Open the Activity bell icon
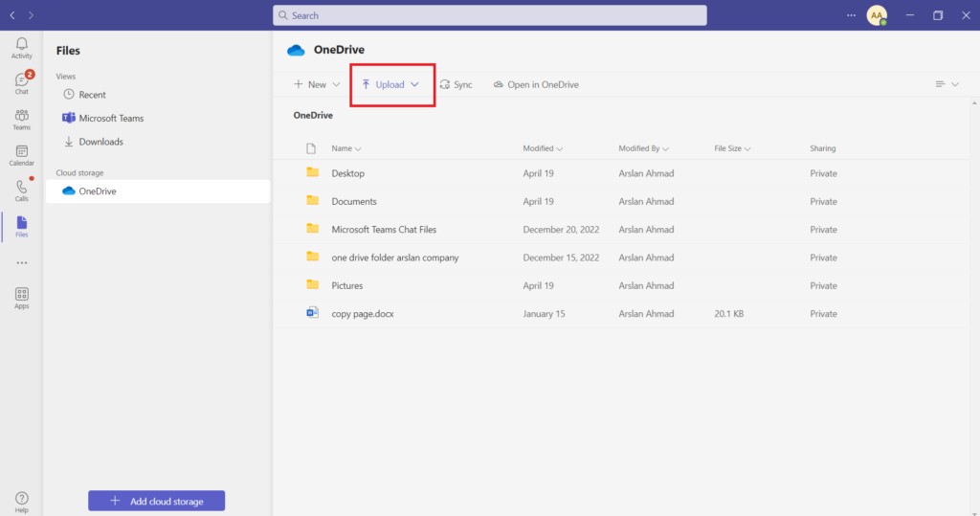Viewport: 980px width, 516px height. [x=21, y=48]
